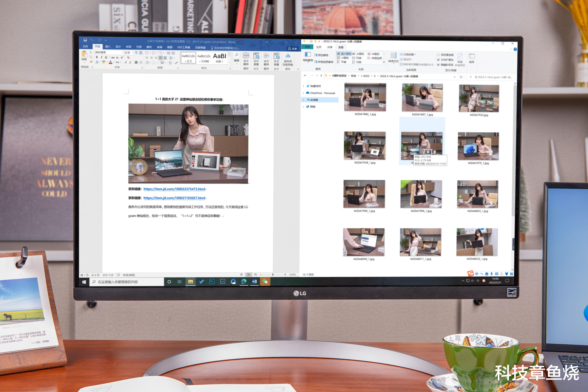Open the font color dropdown arrow
Viewport: 588px width, 392px height.
pyautogui.click(x=114, y=62)
